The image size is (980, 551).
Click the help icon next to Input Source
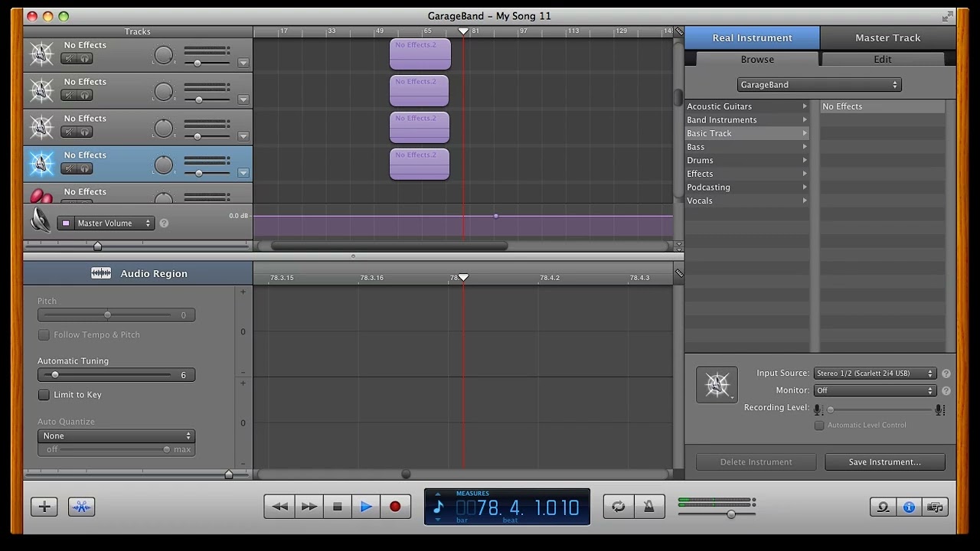(x=946, y=373)
